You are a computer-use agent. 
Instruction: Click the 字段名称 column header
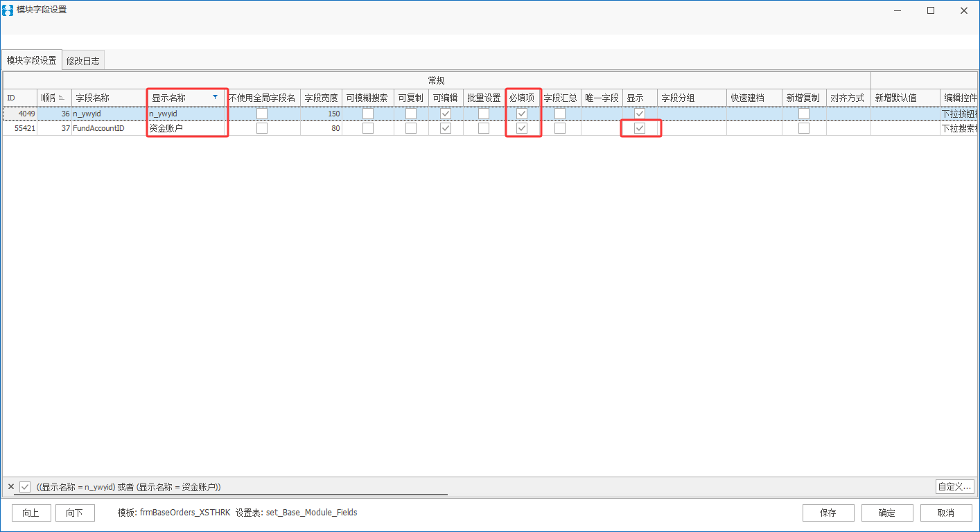[108, 98]
